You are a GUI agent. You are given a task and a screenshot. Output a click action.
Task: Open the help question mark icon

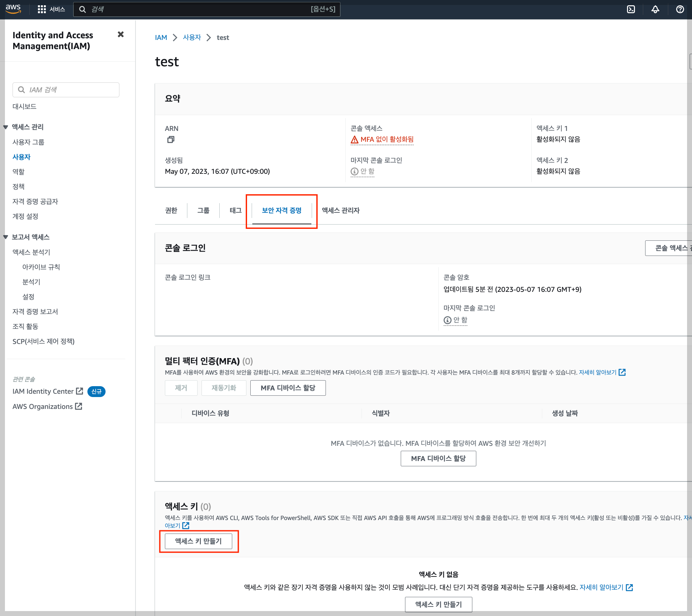coord(680,9)
